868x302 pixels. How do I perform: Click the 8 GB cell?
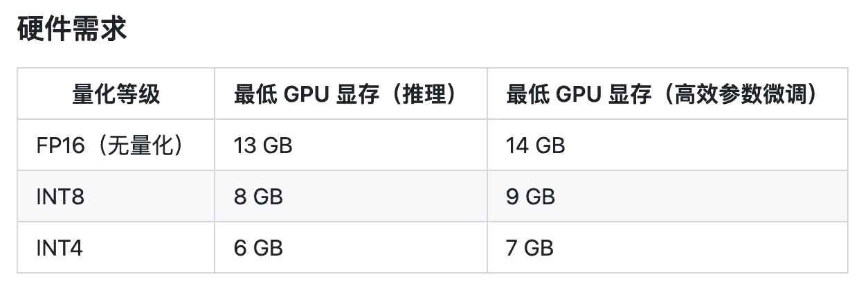[258, 197]
